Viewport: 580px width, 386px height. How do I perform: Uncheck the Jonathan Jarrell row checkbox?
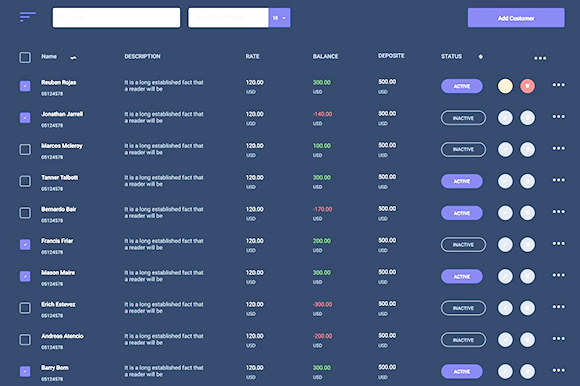(x=25, y=118)
